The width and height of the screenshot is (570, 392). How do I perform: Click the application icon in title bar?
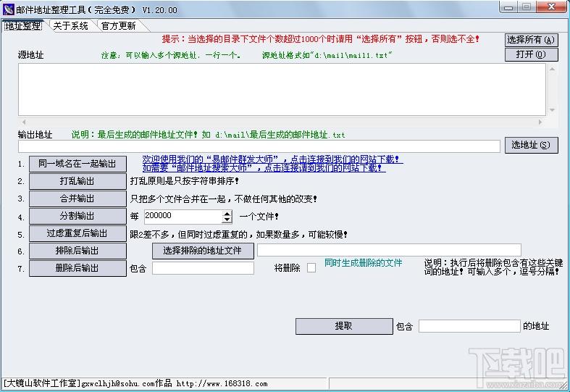point(8,9)
